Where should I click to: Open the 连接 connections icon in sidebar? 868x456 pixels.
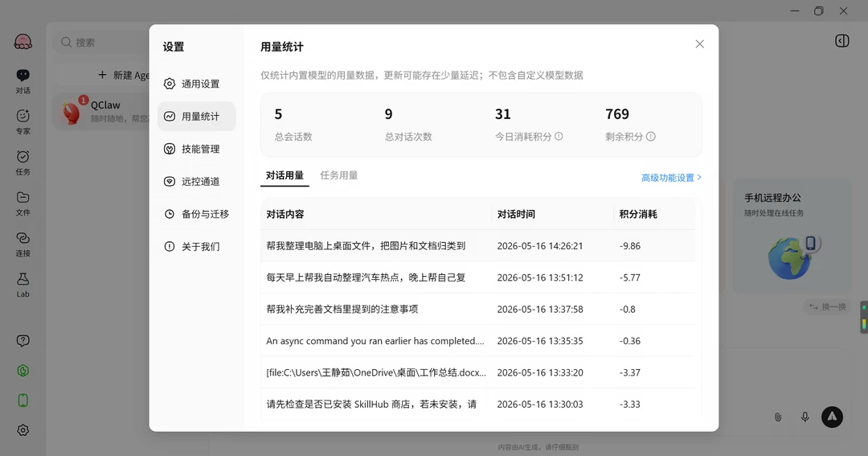point(23,244)
